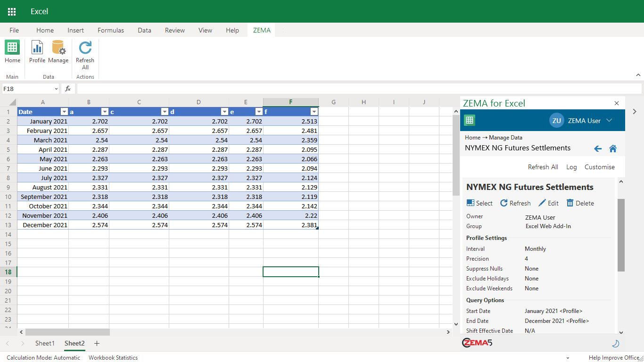Click the horizontal sheet scrollbar thumb
The image size is (644, 362).
[x=67, y=332]
